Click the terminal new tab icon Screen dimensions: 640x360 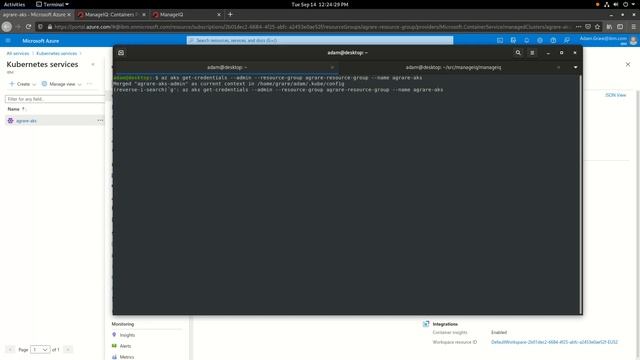tap(121, 53)
